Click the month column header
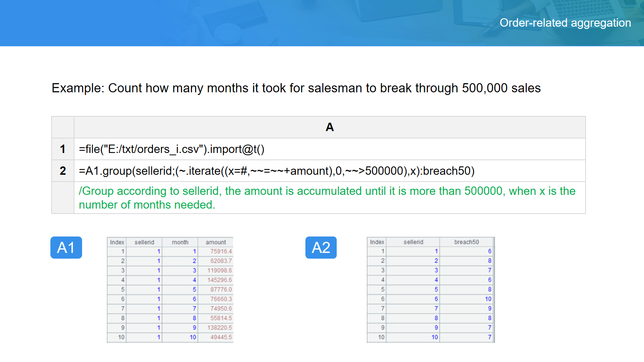 pyautogui.click(x=180, y=242)
